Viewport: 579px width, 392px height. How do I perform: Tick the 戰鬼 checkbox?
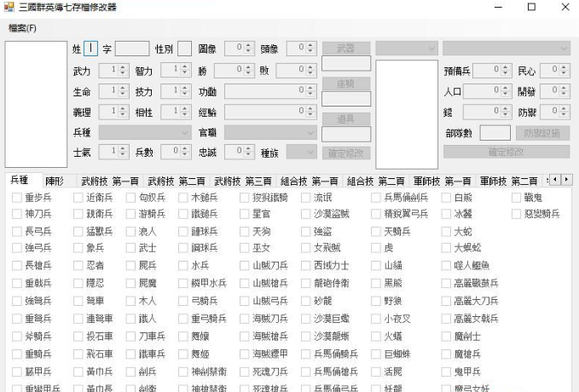(516, 198)
